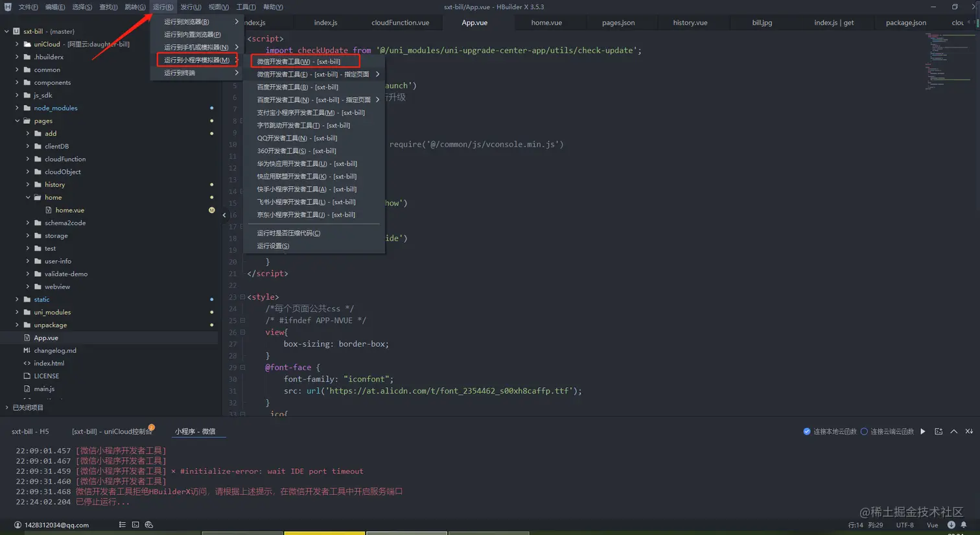The width and height of the screenshot is (980, 535).
Task: Expand the static folder
Action: coord(17,300)
